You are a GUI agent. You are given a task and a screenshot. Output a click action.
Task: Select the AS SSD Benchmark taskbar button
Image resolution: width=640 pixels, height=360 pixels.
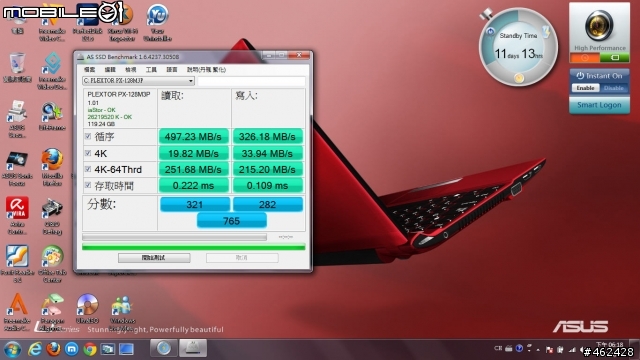(193, 349)
